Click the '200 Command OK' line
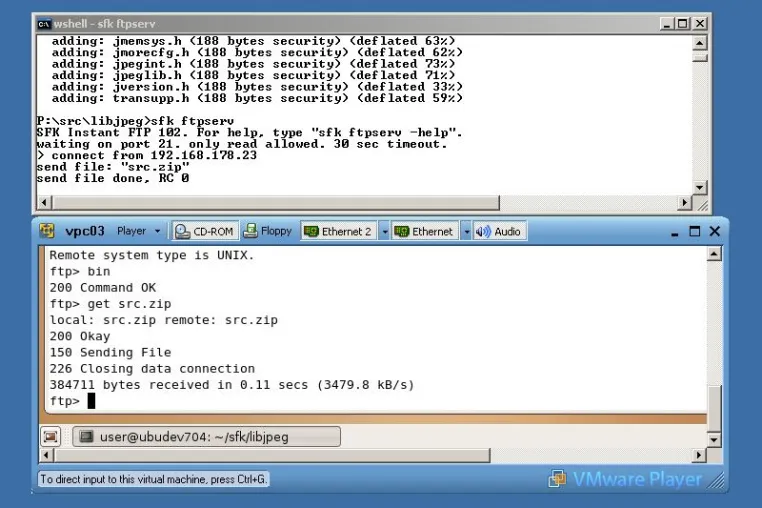This screenshot has height=508, width=762. pyautogui.click(x=103, y=288)
